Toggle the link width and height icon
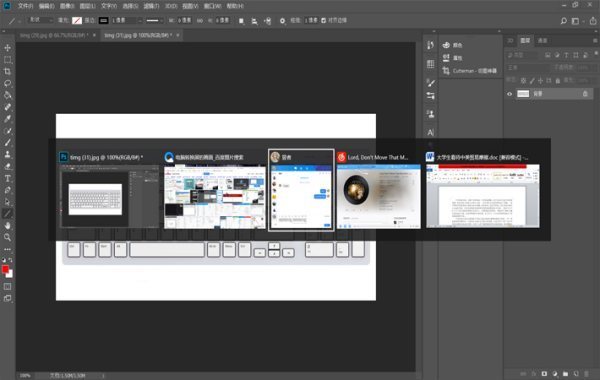Screen dimensions: 600x380 pyautogui.click(x=200, y=21)
